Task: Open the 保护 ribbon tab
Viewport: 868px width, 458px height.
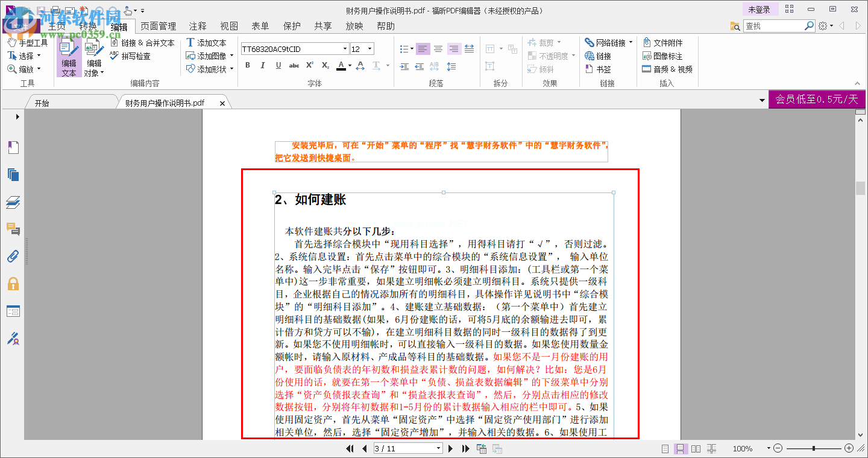Action: [x=292, y=26]
